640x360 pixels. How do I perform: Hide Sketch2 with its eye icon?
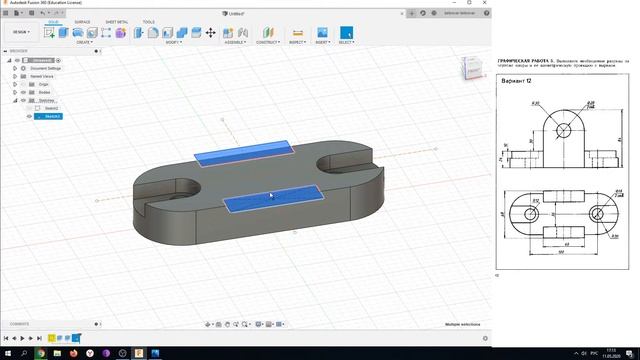(x=29, y=116)
